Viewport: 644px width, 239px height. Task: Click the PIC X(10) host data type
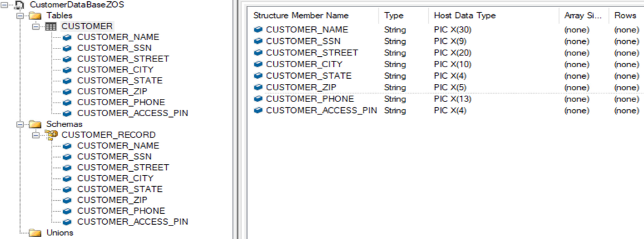tap(453, 65)
